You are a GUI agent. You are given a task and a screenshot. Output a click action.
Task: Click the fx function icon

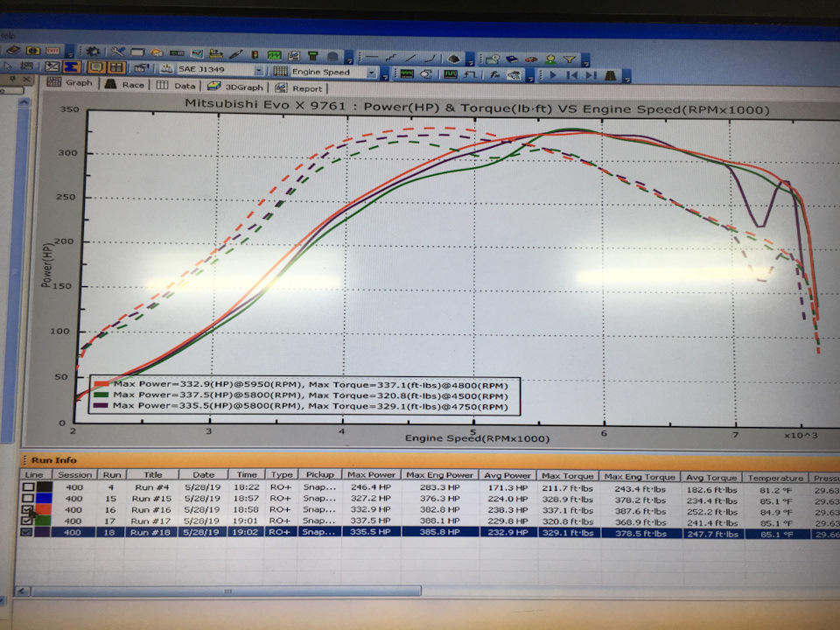[x=494, y=74]
